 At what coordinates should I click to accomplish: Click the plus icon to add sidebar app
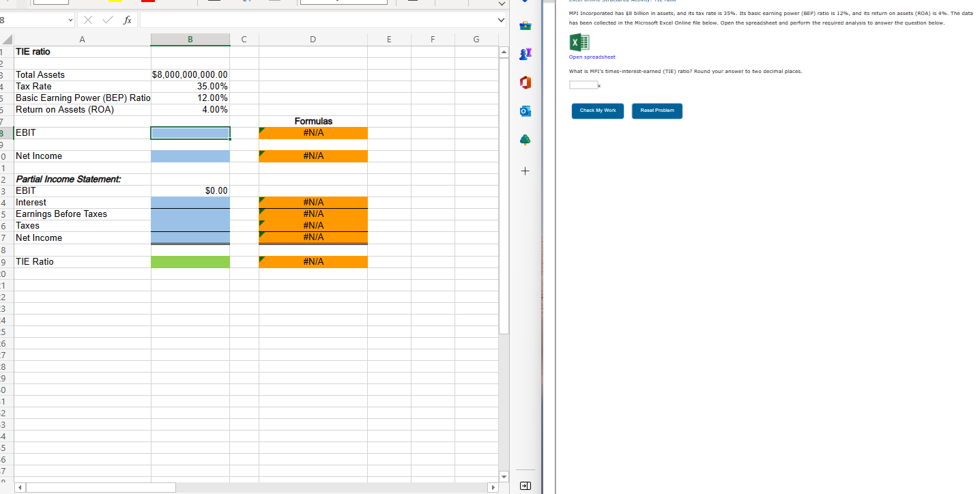click(525, 172)
